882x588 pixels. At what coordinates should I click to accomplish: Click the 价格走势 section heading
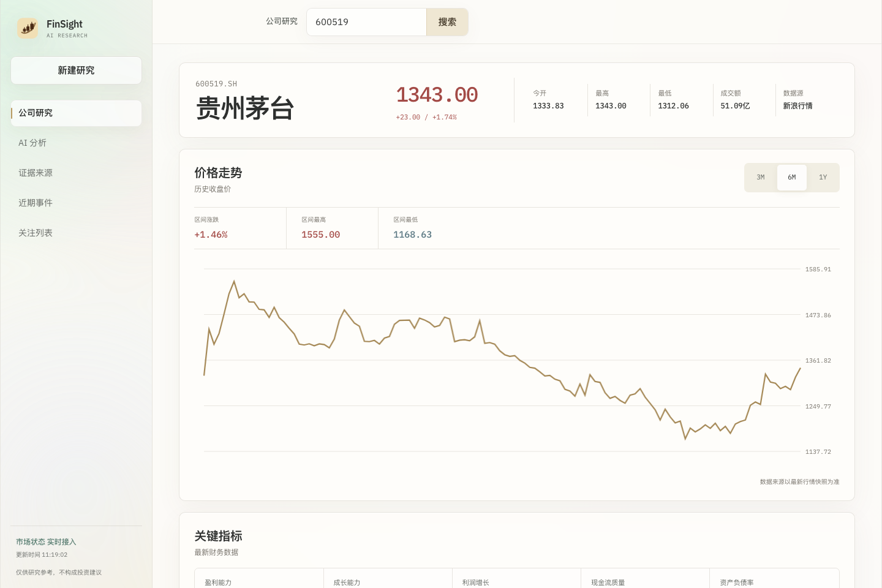tap(218, 173)
